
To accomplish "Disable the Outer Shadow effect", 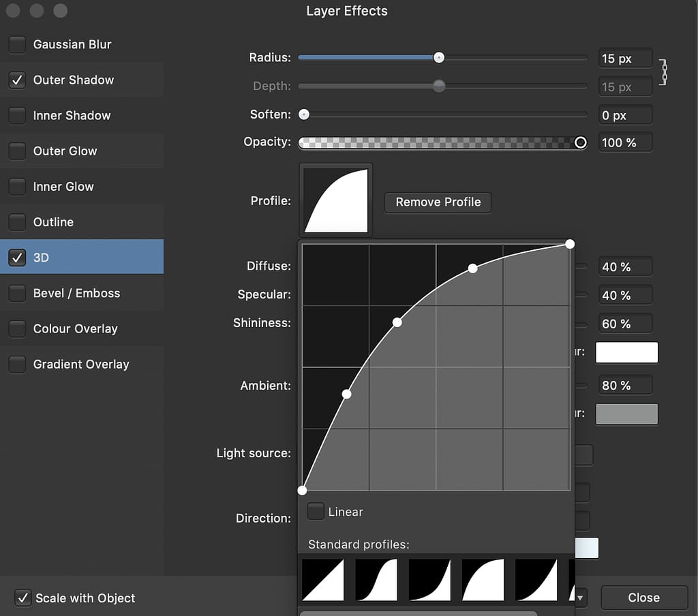I will pos(17,80).
